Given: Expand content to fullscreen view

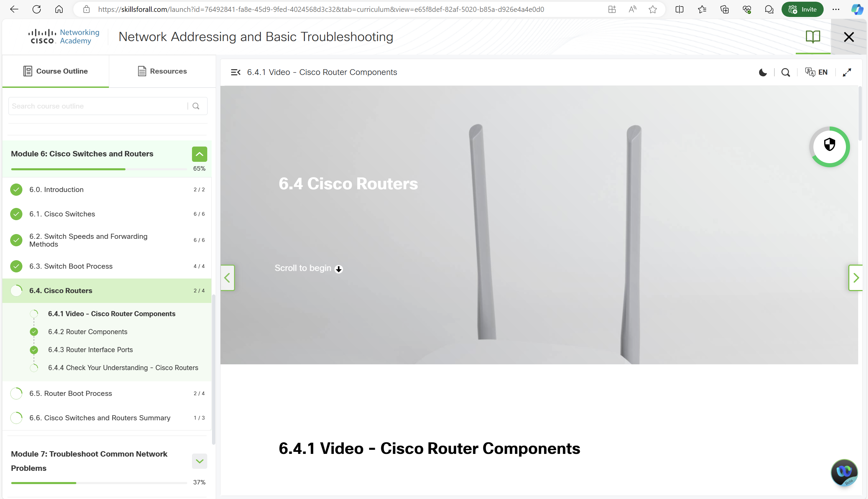Looking at the screenshot, I should click(847, 72).
